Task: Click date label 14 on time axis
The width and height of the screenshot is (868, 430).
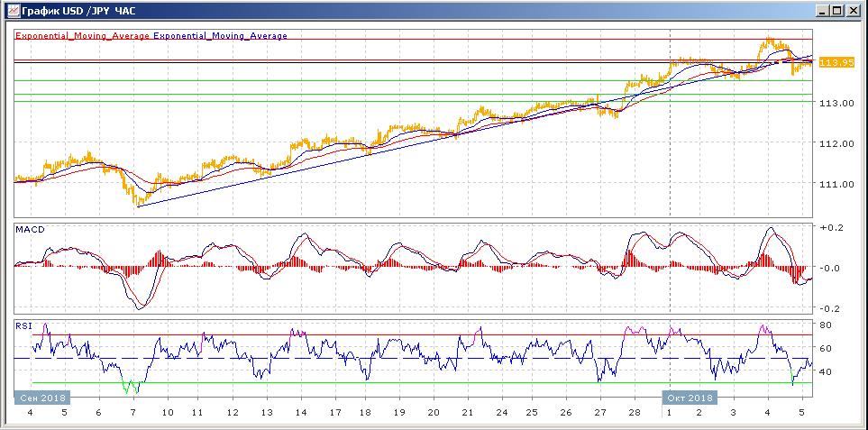Action: click(301, 413)
